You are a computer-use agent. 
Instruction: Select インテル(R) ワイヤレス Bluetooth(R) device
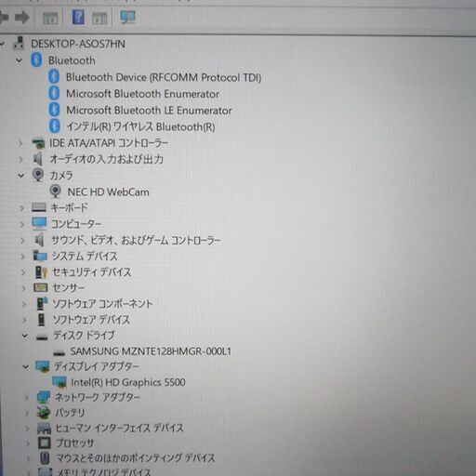tap(140, 126)
